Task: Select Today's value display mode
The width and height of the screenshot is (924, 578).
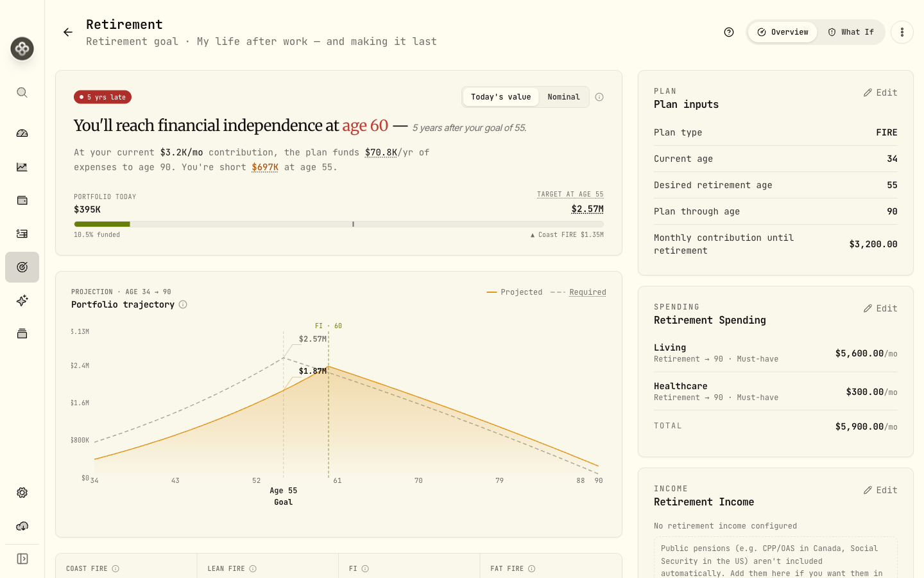Action: (501, 97)
